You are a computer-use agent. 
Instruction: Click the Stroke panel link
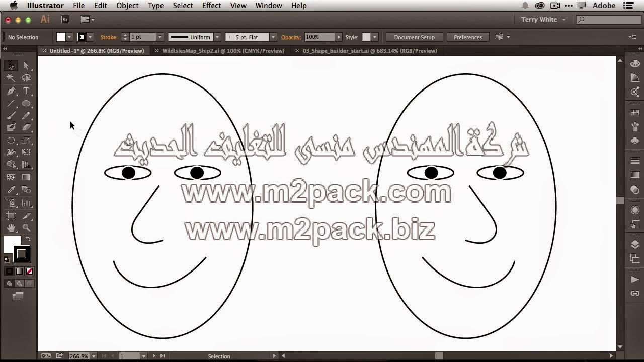[109, 37]
